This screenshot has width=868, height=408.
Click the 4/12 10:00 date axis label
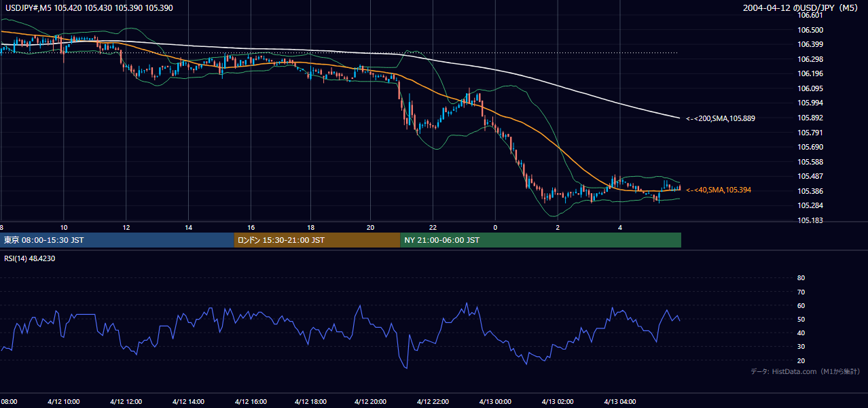64,402
